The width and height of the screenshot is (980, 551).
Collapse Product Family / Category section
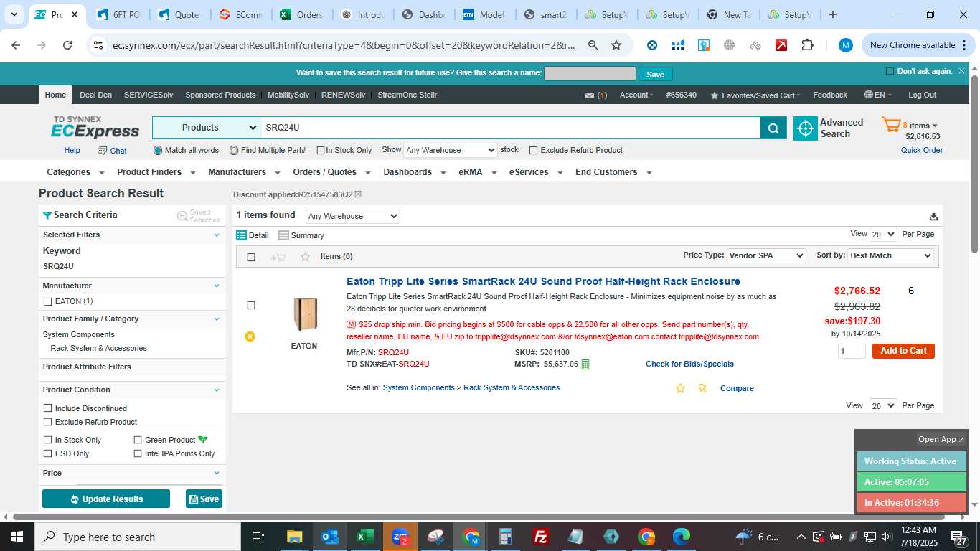click(x=217, y=319)
